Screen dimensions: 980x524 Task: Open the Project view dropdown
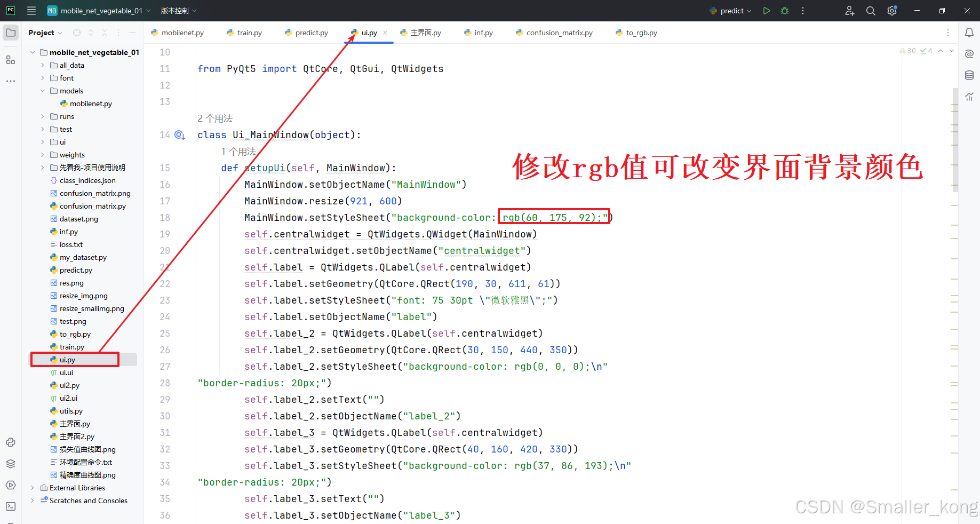click(45, 33)
